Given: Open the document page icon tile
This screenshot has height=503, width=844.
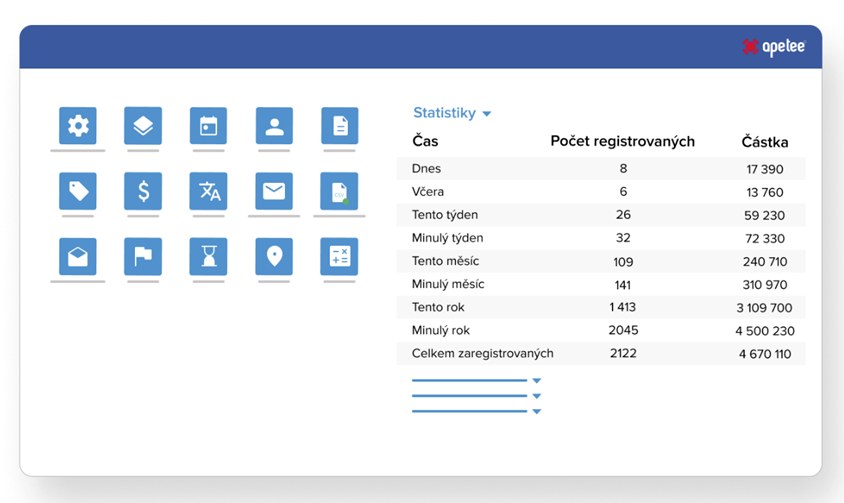Looking at the screenshot, I should [x=340, y=126].
